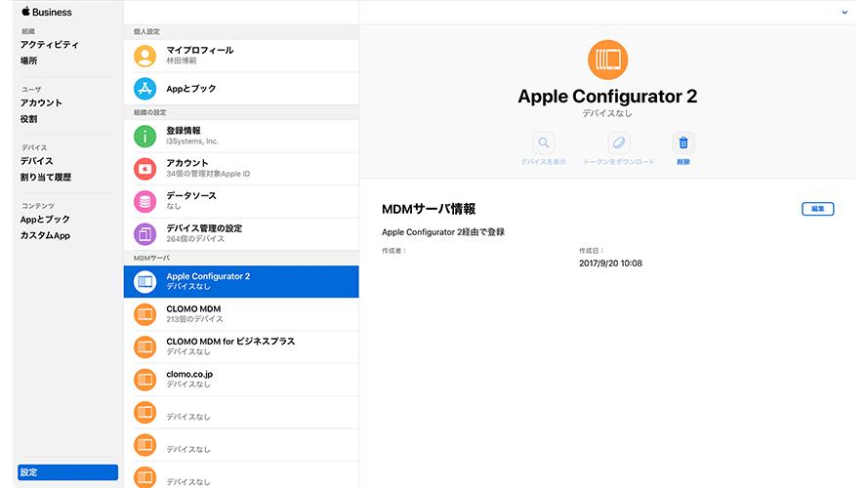Select アカウント 34個の管理対象Apple ID row
The width and height of the screenshot is (868, 488).
coord(241,169)
